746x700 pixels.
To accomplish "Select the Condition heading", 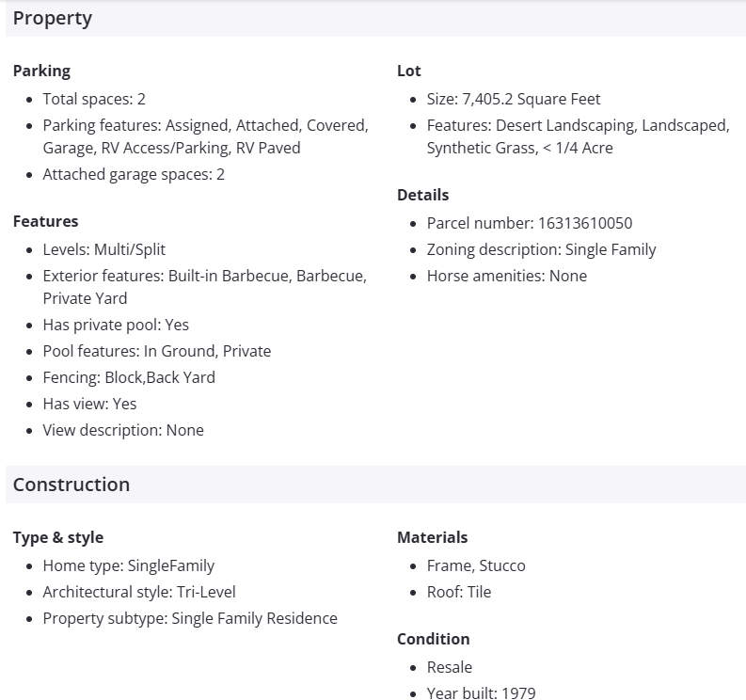I will click(433, 639).
